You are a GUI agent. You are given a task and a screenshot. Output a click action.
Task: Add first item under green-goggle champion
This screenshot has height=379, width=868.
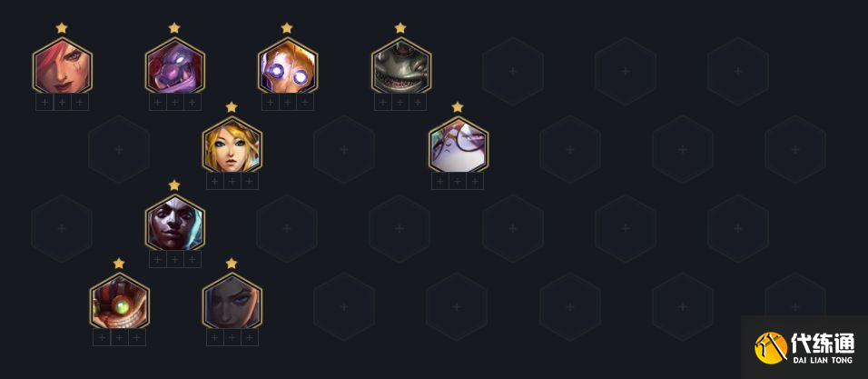102,337
